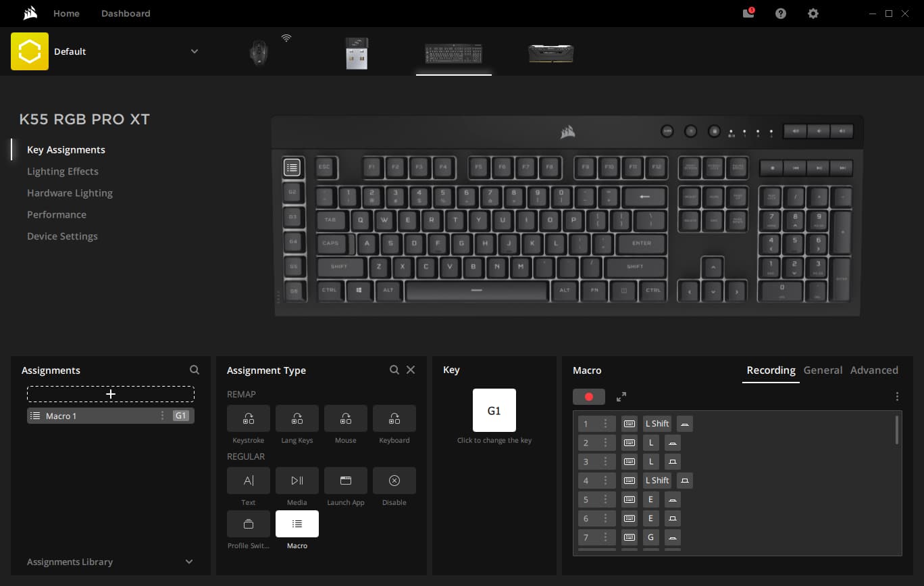Screen dimensions: 924x586
Task: Switch to the General tab
Action: [x=823, y=370]
